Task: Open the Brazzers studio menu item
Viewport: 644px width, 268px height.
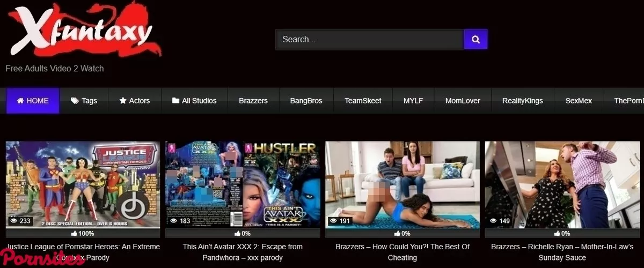Action: [x=253, y=101]
